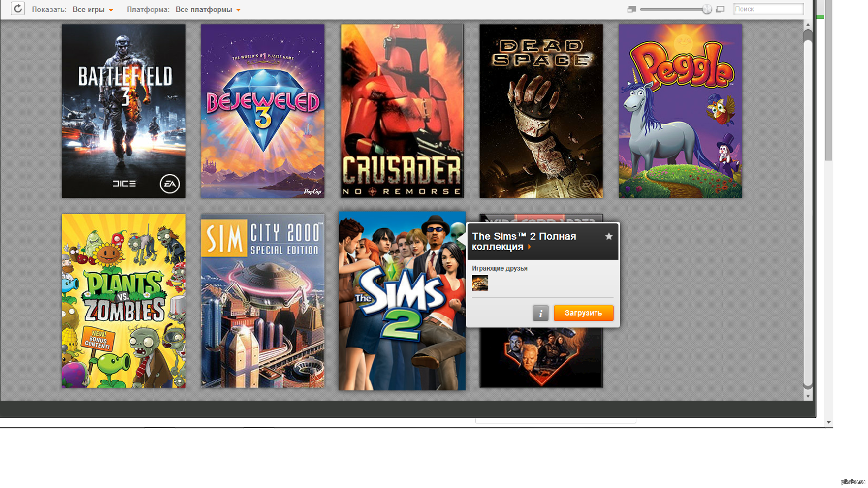Screen dimensions: 868x488
Task: Mark The Sims 2 as favorite star
Action: [609, 236]
